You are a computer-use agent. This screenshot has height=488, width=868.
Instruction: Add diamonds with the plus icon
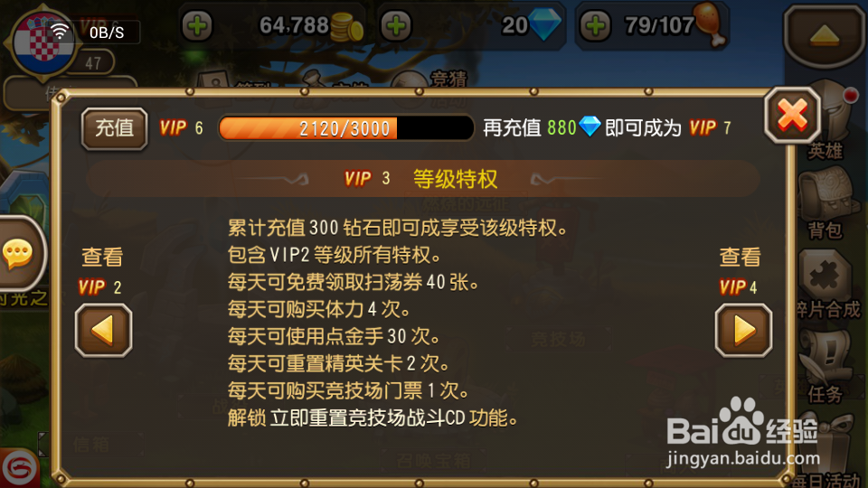click(x=395, y=25)
